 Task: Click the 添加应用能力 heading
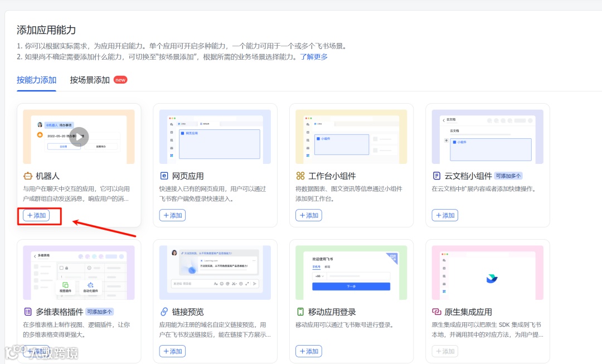(46, 30)
